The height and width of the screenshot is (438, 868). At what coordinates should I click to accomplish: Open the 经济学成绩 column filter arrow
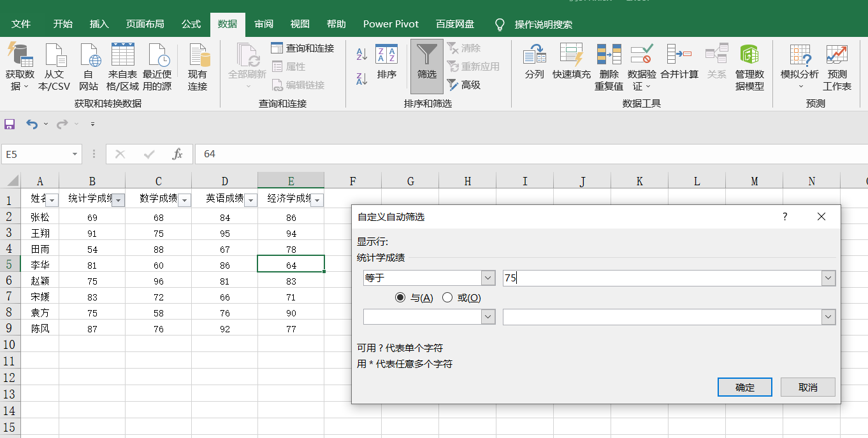click(317, 201)
